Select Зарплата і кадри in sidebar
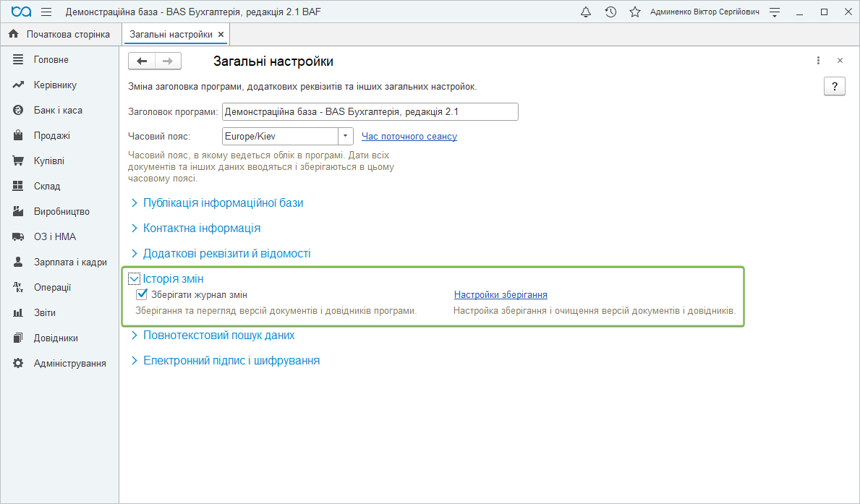This screenshot has height=504, width=860. (x=70, y=262)
